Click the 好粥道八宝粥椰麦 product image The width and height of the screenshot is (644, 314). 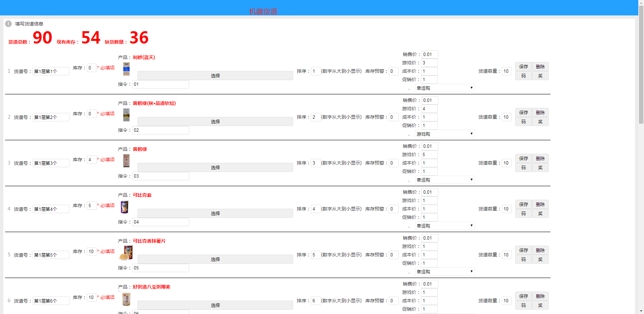pos(126,299)
